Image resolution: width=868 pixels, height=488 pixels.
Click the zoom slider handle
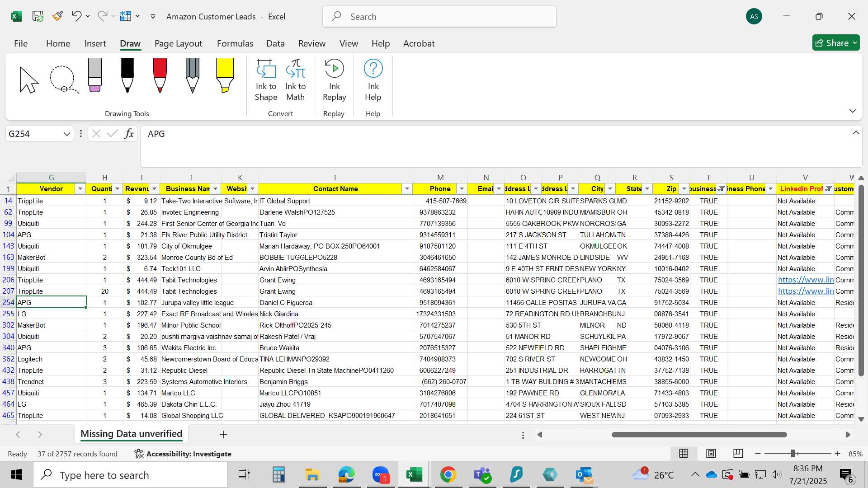(793, 453)
